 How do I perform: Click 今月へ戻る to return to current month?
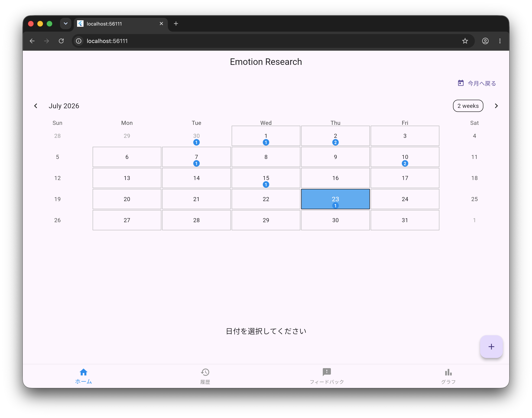tap(482, 84)
